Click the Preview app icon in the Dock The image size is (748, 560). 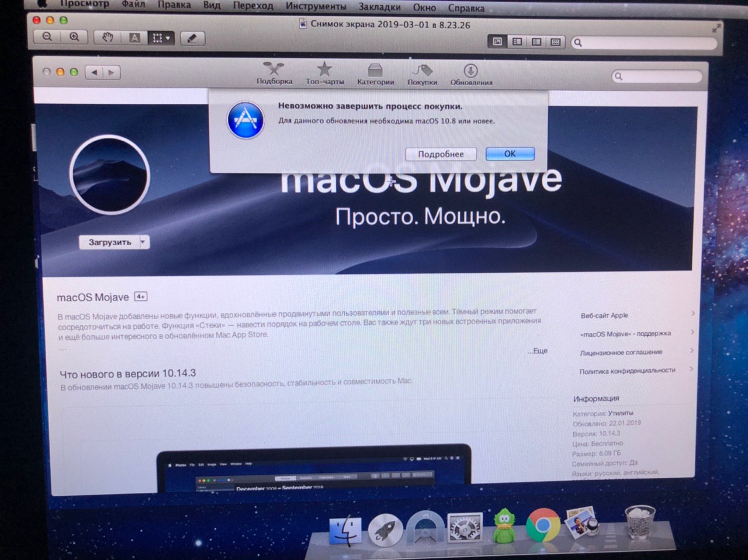click(582, 522)
